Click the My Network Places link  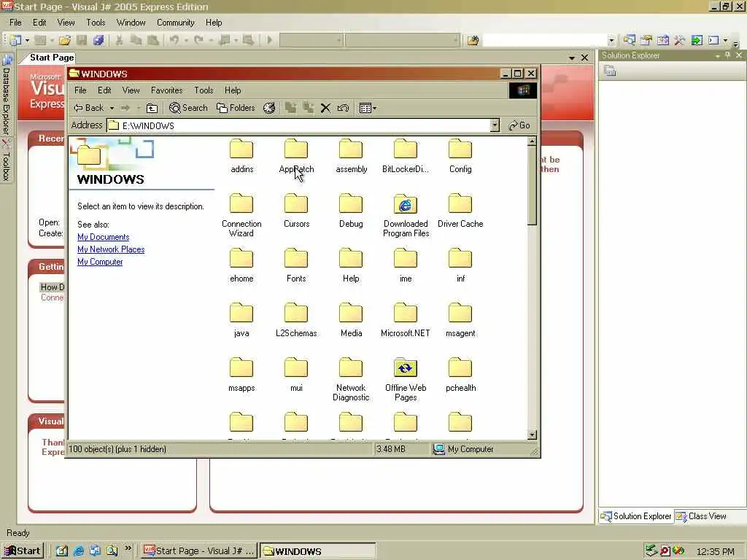click(x=111, y=249)
